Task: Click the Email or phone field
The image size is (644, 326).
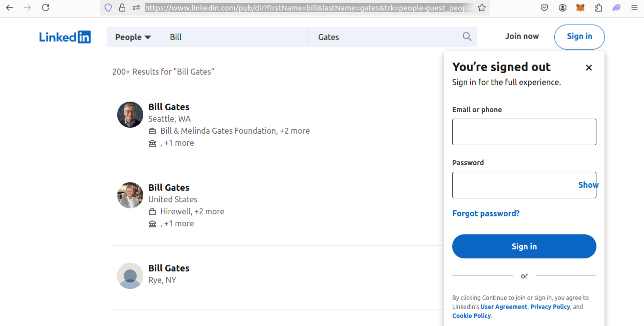Action: tap(524, 132)
